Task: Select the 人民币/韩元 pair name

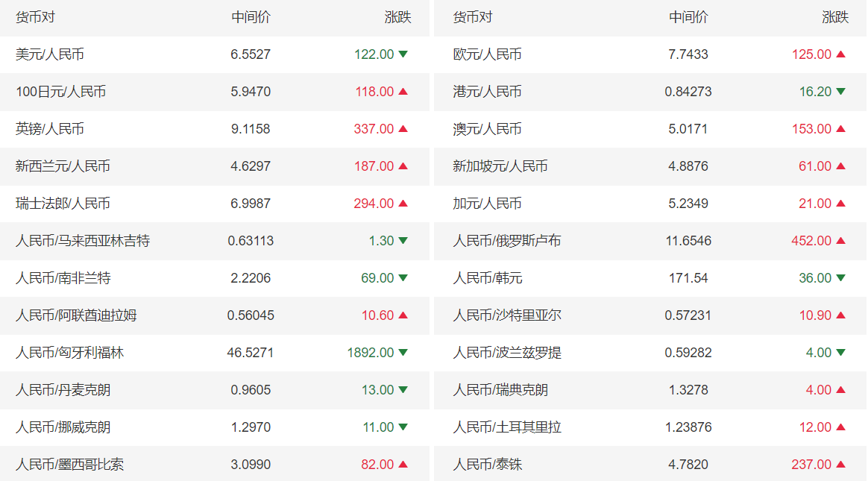Action: tap(488, 278)
